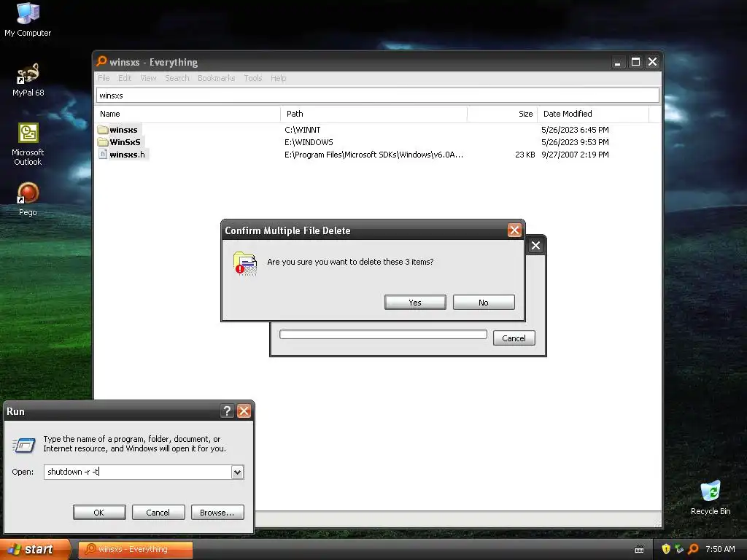
Task: Sort results by Name column header
Action: tap(188, 114)
